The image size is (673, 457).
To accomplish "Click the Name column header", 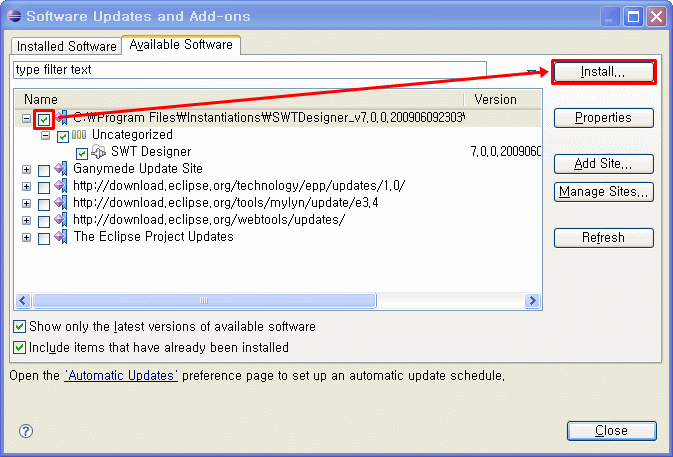I will point(239,100).
